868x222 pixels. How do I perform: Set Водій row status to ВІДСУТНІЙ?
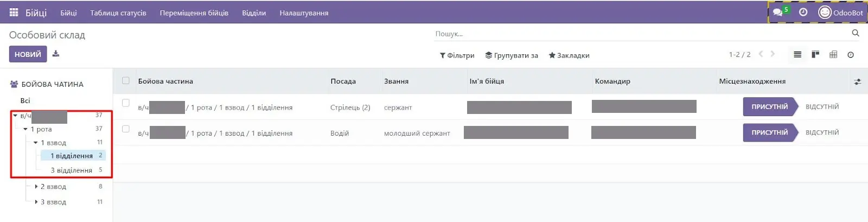(822, 132)
